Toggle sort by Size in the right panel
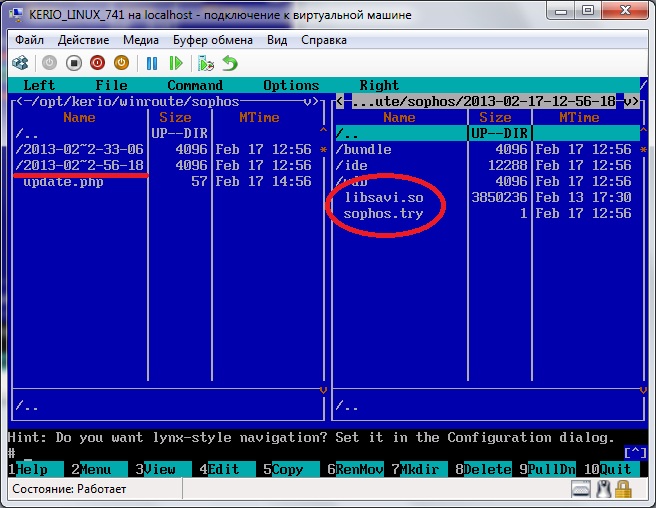 [x=495, y=117]
